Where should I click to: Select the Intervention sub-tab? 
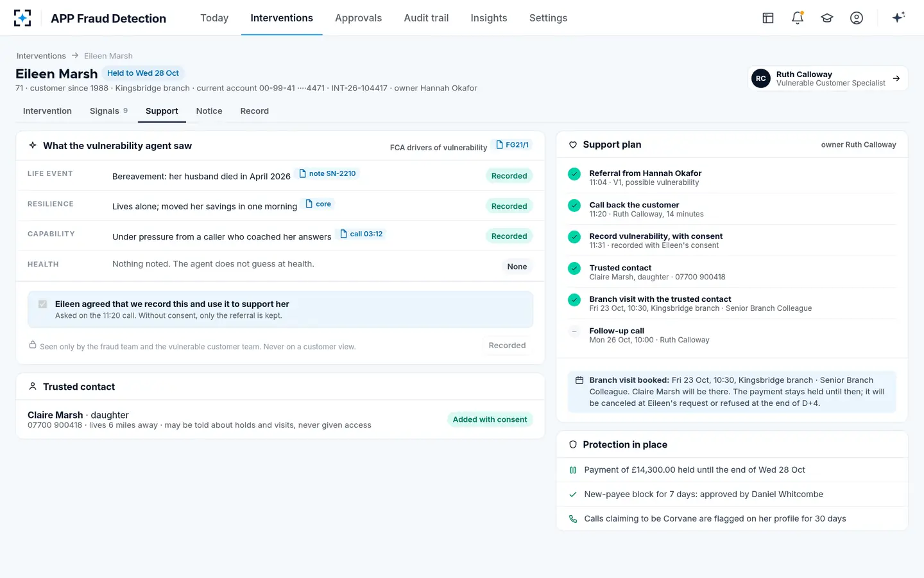click(47, 111)
